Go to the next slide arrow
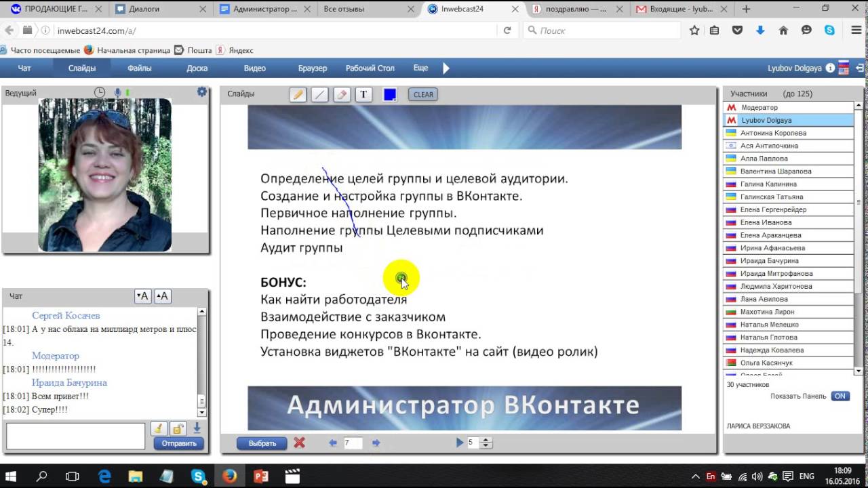The height and width of the screenshot is (488, 868). tap(376, 443)
